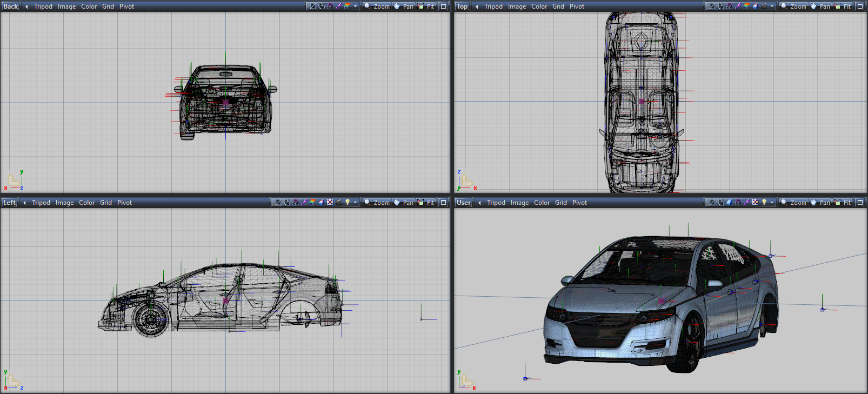The image size is (868, 394).
Task: Click the rainbow shading icon in Back viewport
Action: [x=347, y=6]
